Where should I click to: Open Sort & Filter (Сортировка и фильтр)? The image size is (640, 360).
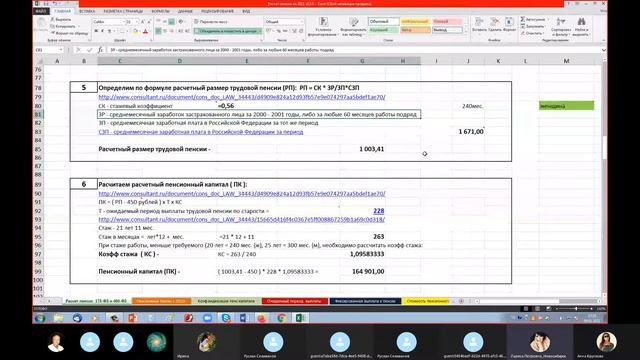[x=561, y=26]
